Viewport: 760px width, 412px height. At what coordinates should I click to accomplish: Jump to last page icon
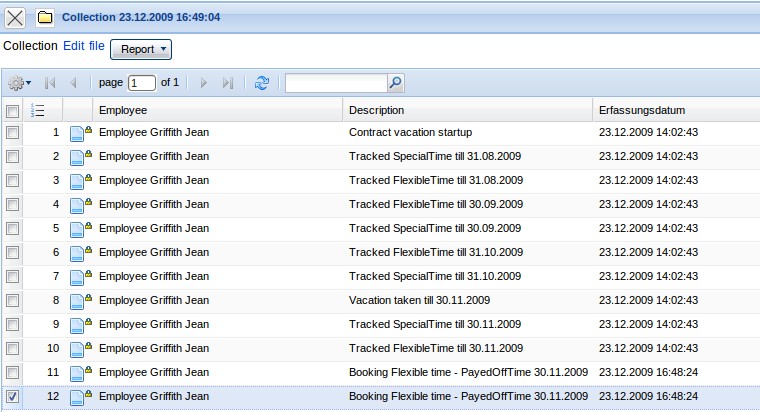tap(228, 83)
